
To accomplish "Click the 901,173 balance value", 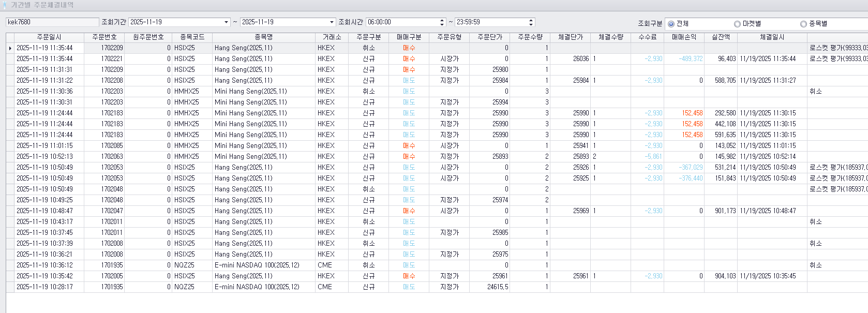I will (725, 211).
